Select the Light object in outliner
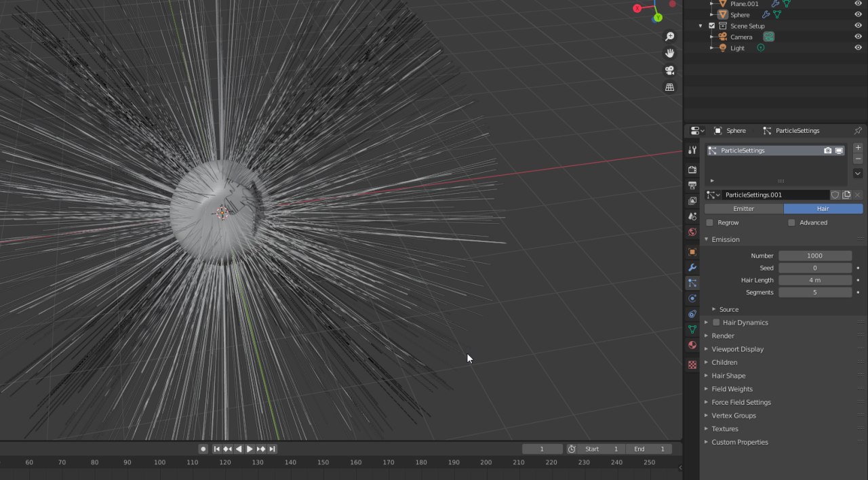The image size is (868, 480). 737,48
